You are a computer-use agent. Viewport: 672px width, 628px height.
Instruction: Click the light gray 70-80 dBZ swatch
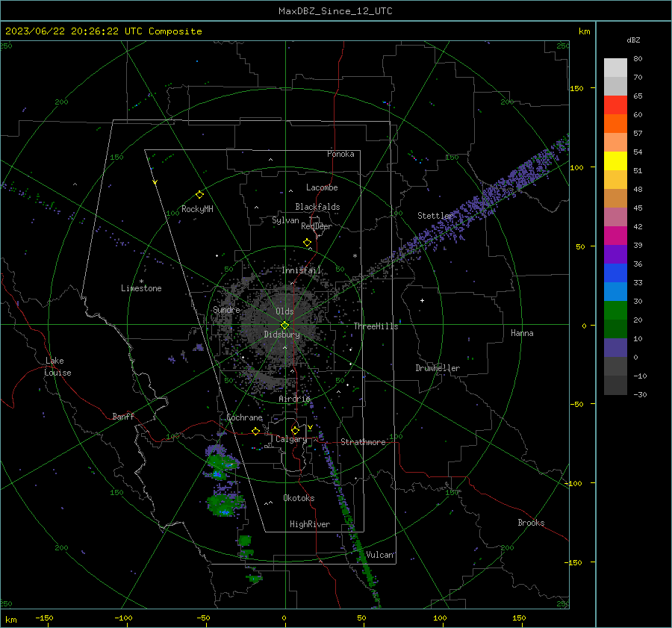[615, 68]
